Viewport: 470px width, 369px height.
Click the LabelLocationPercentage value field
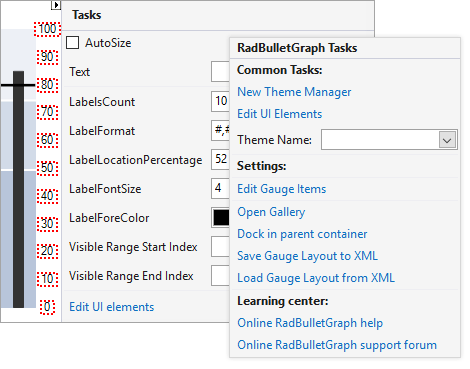[x=220, y=159]
